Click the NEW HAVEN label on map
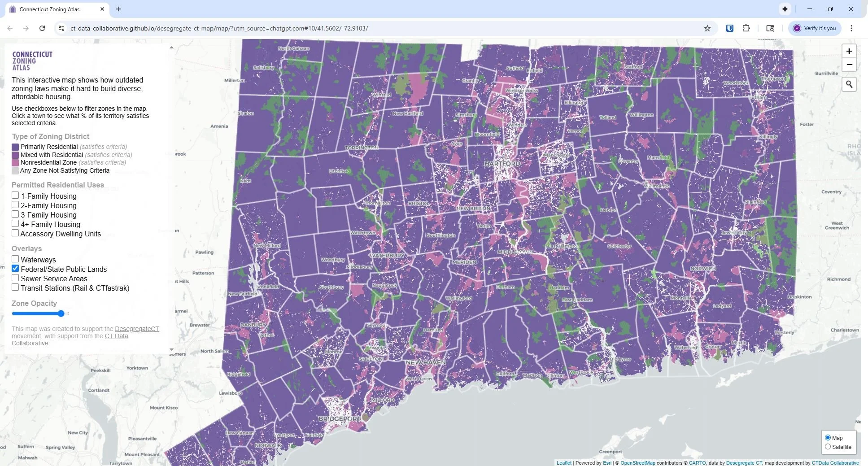 [426, 362]
